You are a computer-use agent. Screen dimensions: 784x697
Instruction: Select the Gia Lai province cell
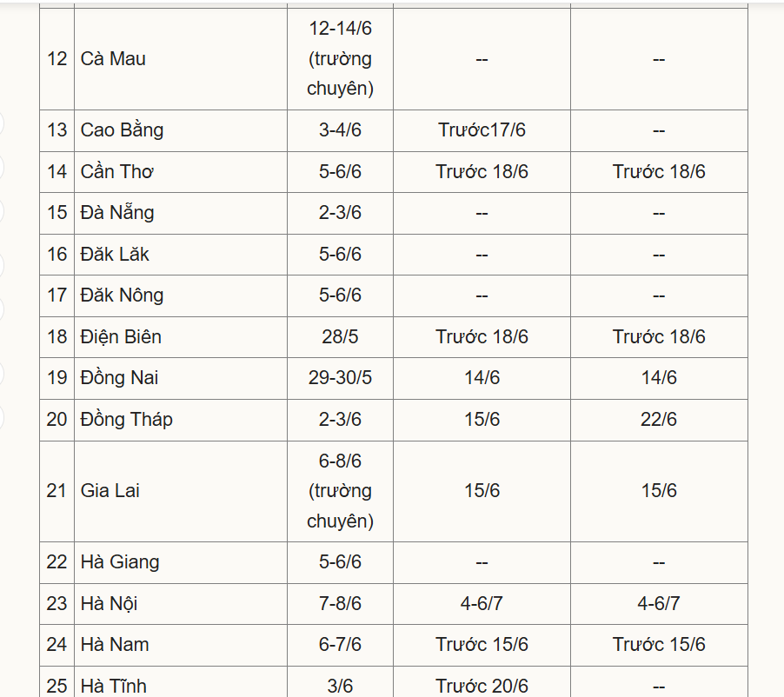[110, 491]
